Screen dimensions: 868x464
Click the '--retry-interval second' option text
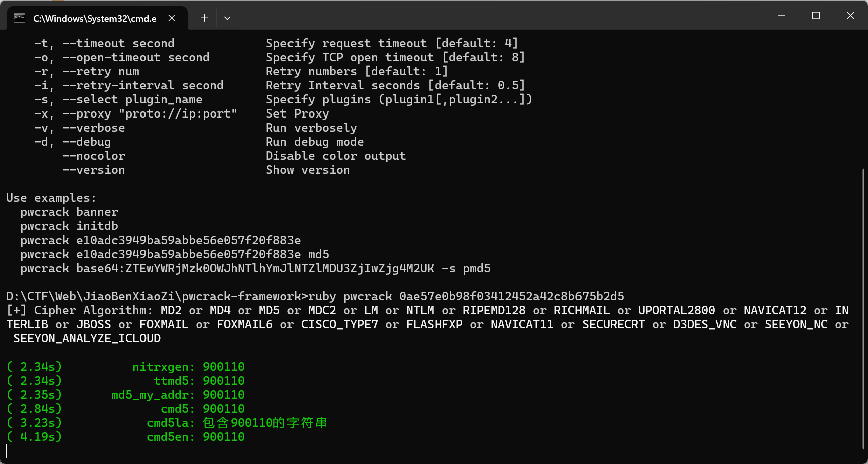[x=143, y=86]
